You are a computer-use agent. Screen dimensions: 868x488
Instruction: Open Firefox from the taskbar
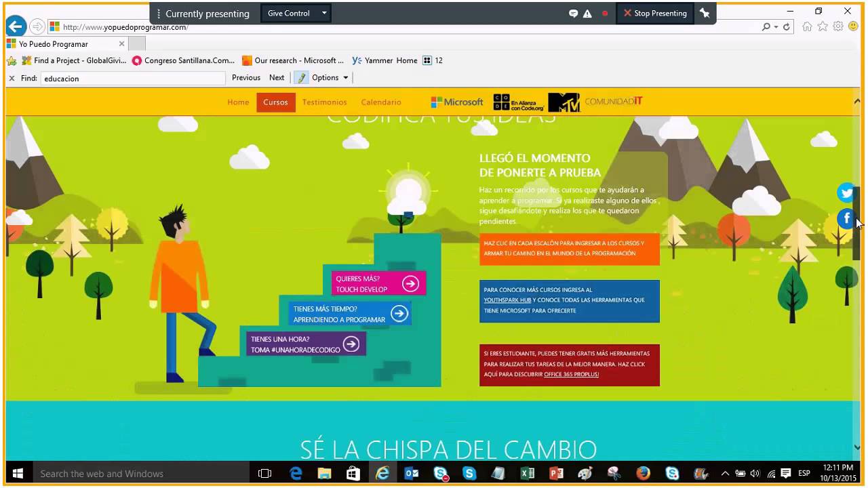(x=643, y=474)
